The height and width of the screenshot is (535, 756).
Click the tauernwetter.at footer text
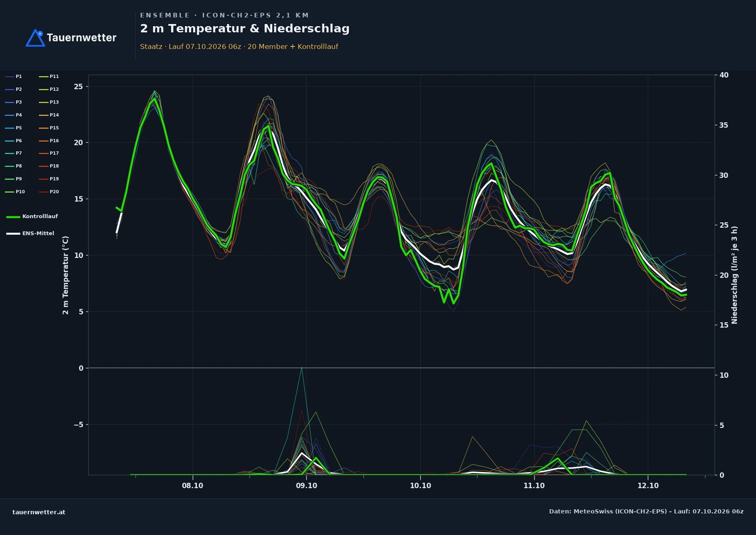point(39,512)
